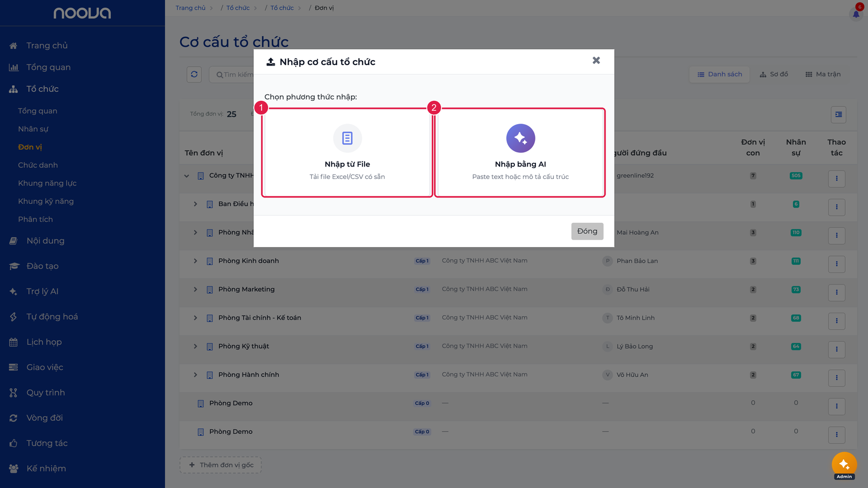Choose the Nhập từ File option title
The width and height of the screenshot is (868, 488).
click(x=347, y=164)
